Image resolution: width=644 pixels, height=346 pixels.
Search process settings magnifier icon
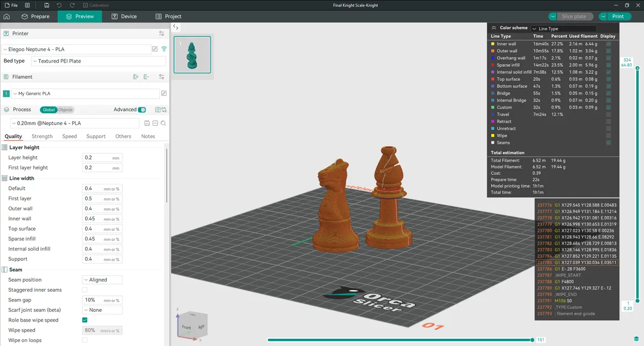click(x=163, y=123)
